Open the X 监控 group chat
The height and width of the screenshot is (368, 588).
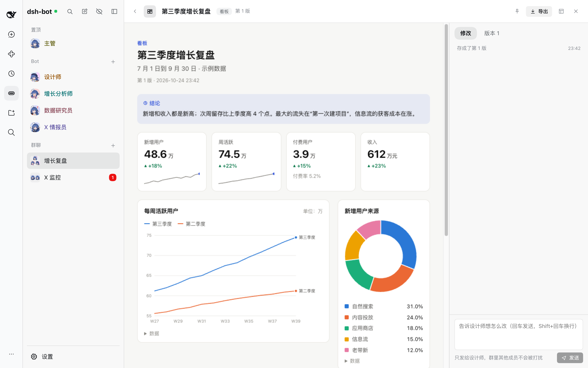click(x=73, y=177)
